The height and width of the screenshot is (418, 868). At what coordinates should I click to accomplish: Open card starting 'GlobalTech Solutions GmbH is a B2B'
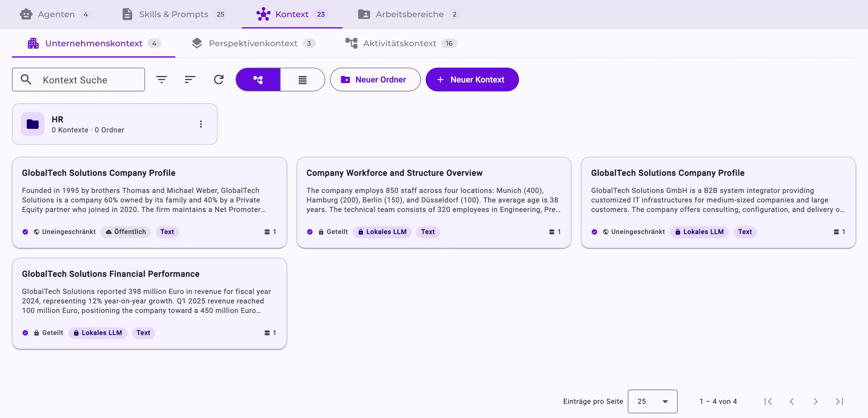[718, 202]
